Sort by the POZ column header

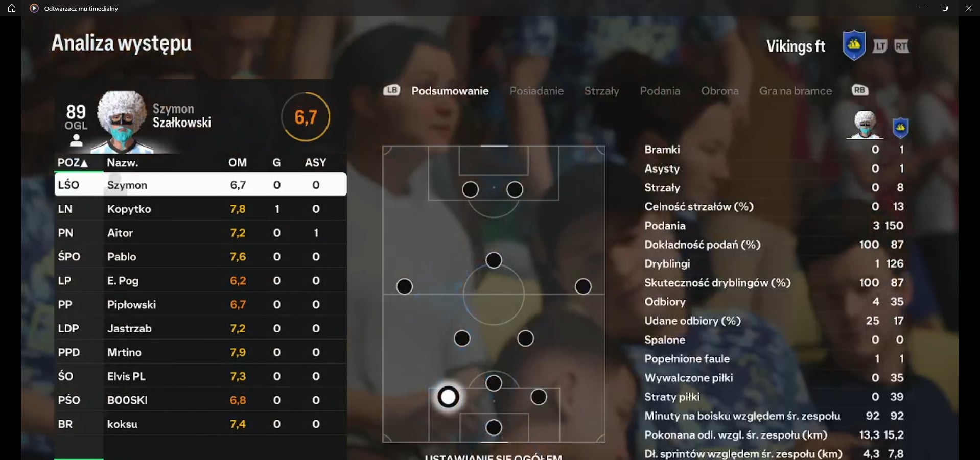(x=73, y=163)
